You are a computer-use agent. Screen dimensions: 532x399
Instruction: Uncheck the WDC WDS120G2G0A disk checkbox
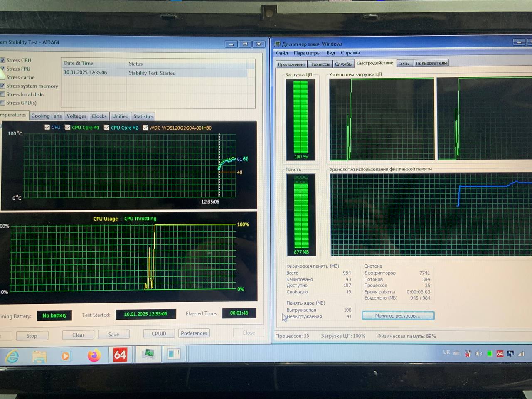click(x=145, y=128)
